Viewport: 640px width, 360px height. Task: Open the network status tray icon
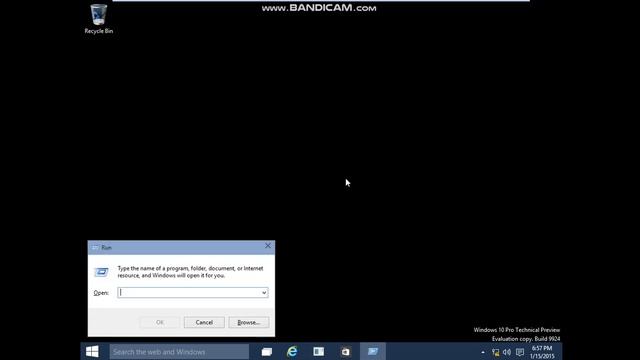[495, 352]
